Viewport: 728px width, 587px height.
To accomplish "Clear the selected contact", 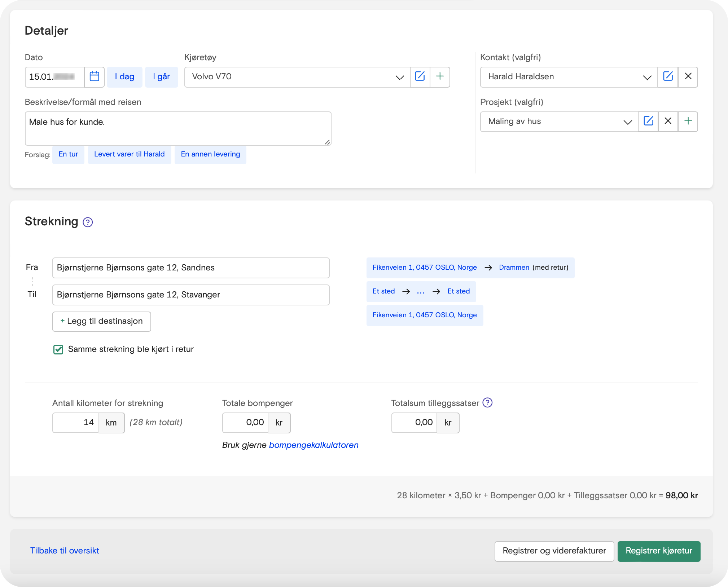I will 688,77.
